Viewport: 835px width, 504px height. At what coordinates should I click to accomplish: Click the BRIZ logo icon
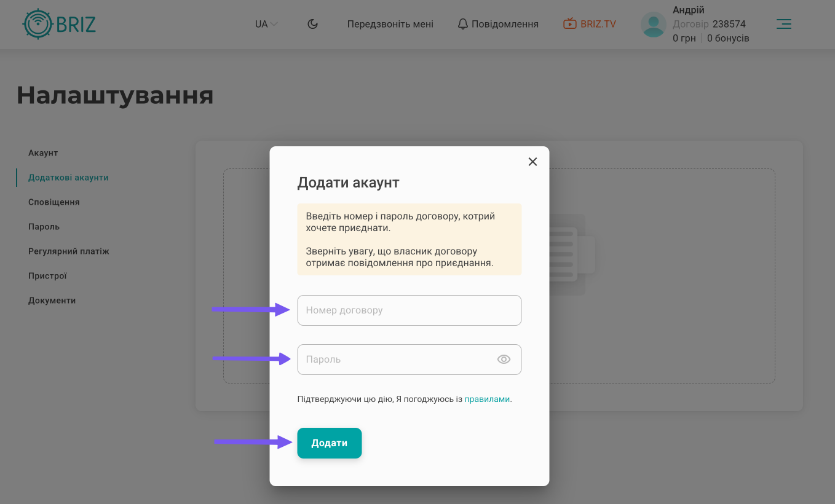(x=38, y=25)
